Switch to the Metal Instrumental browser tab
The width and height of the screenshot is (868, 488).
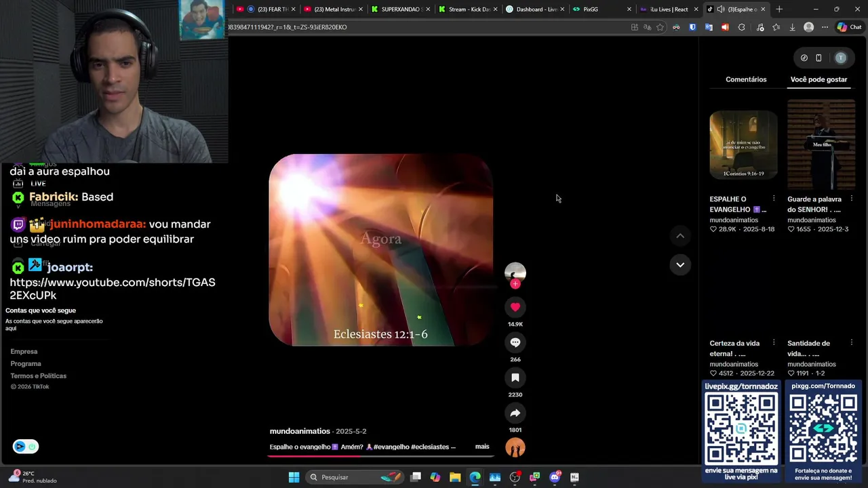pyautogui.click(x=333, y=9)
